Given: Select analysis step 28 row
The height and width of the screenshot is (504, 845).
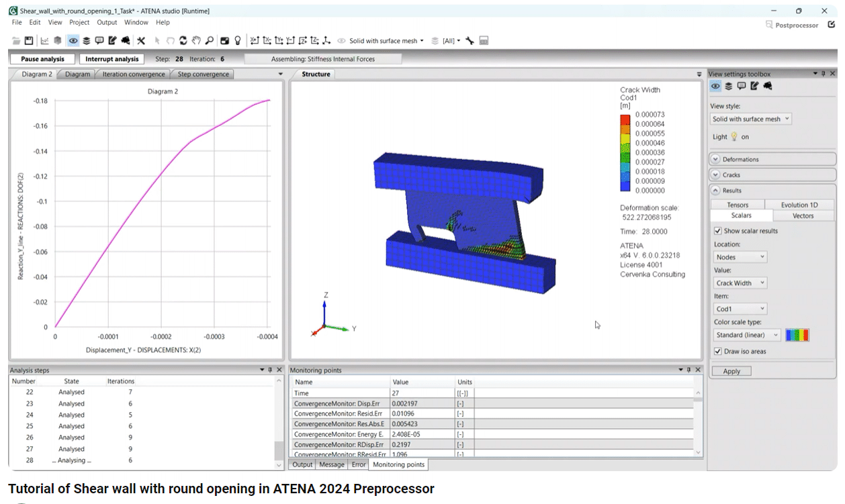Looking at the screenshot, I should point(142,460).
